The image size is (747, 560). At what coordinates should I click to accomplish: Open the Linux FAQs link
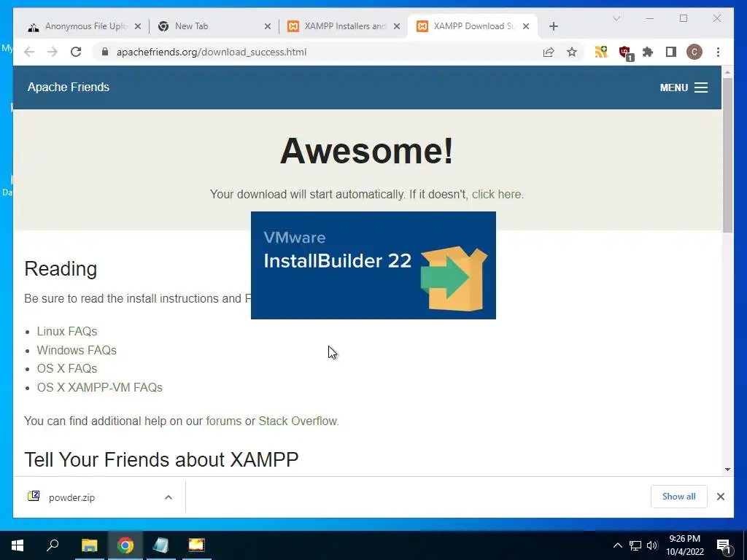(x=66, y=332)
